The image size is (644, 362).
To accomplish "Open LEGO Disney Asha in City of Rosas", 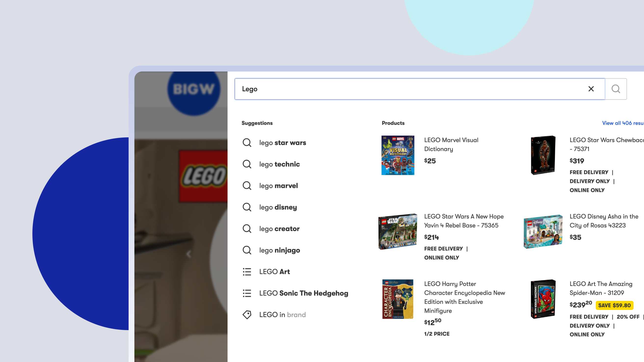I will (604, 221).
